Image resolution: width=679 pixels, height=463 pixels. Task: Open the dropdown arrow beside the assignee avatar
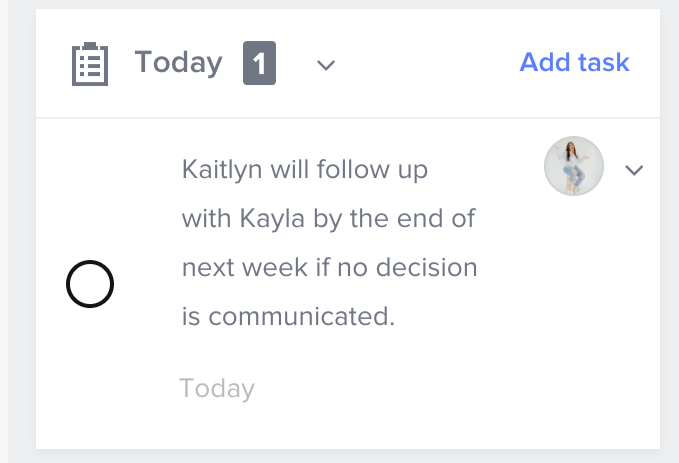[633, 170]
